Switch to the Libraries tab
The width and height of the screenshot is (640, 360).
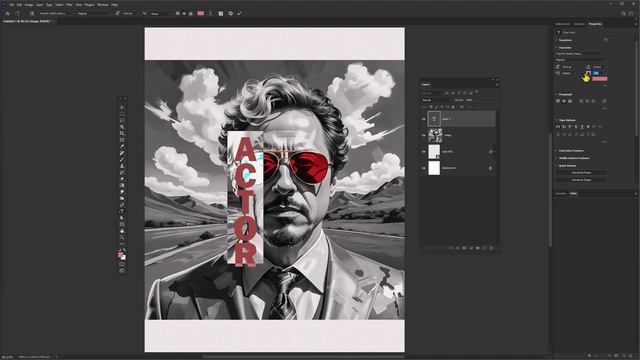579,24
